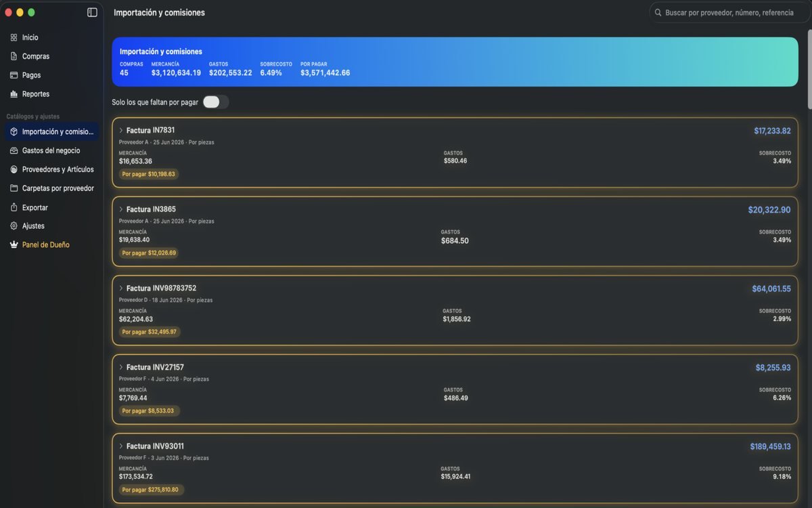Click Proveedores y Artículos label
812x508 pixels.
coord(58,169)
